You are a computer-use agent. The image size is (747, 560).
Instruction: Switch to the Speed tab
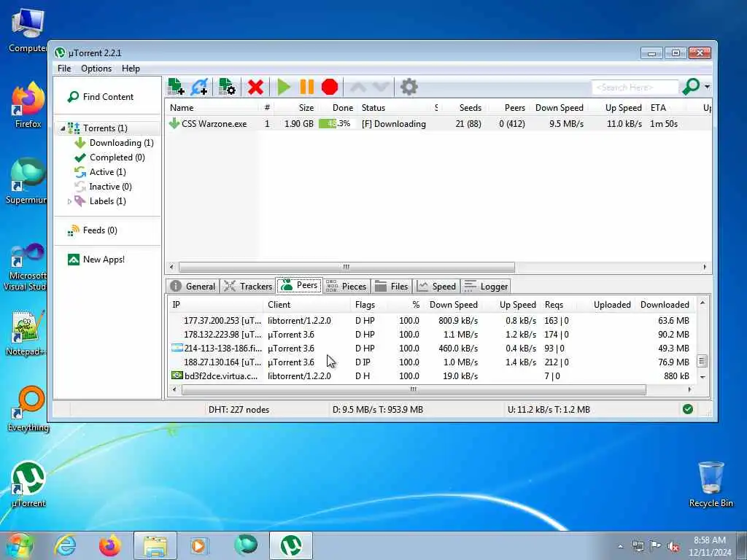click(436, 286)
